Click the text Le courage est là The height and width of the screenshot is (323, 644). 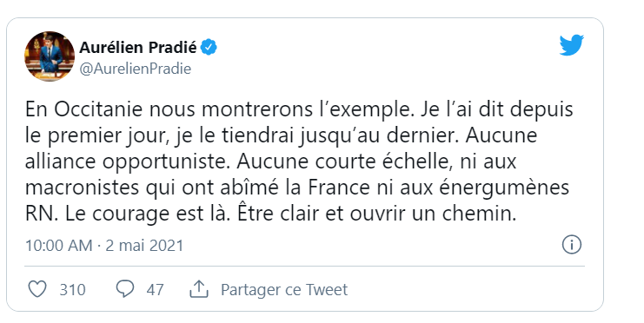pos(148,214)
